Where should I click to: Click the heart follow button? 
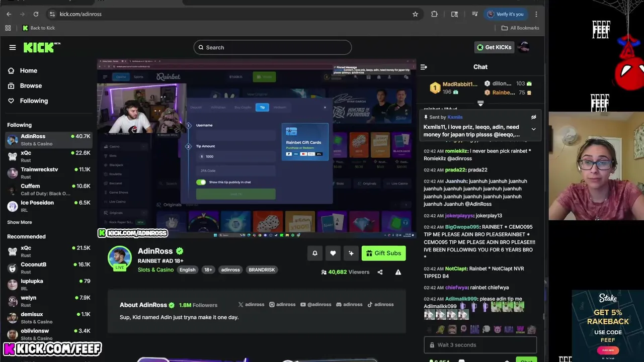click(333, 253)
